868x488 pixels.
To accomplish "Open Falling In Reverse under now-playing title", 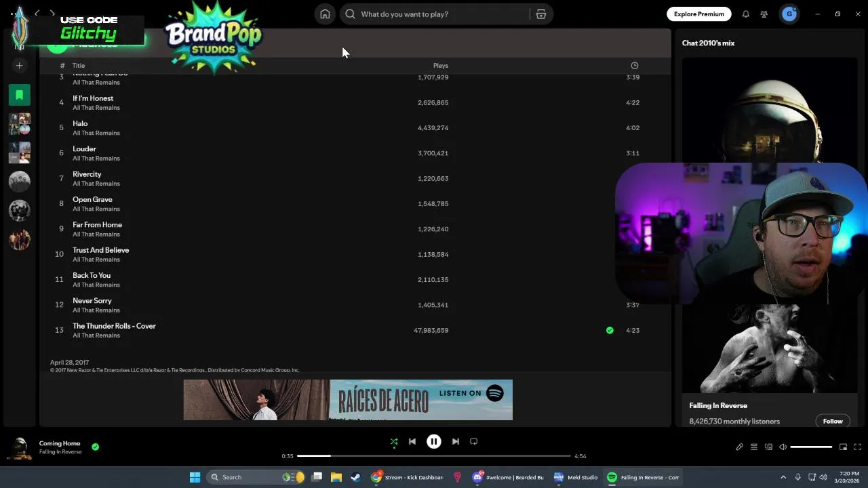I will coord(60,452).
